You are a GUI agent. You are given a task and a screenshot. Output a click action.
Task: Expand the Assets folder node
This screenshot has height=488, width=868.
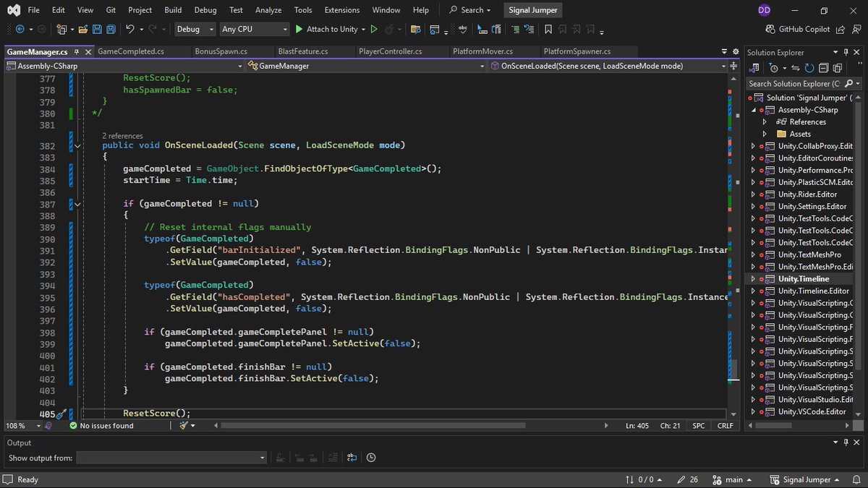765,134
